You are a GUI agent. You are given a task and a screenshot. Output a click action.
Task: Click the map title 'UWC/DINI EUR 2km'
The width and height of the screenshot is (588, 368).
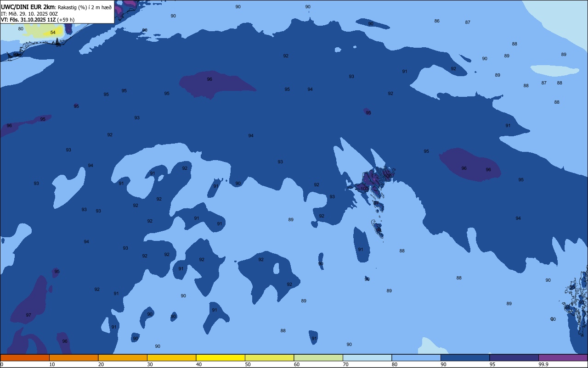[28, 6]
